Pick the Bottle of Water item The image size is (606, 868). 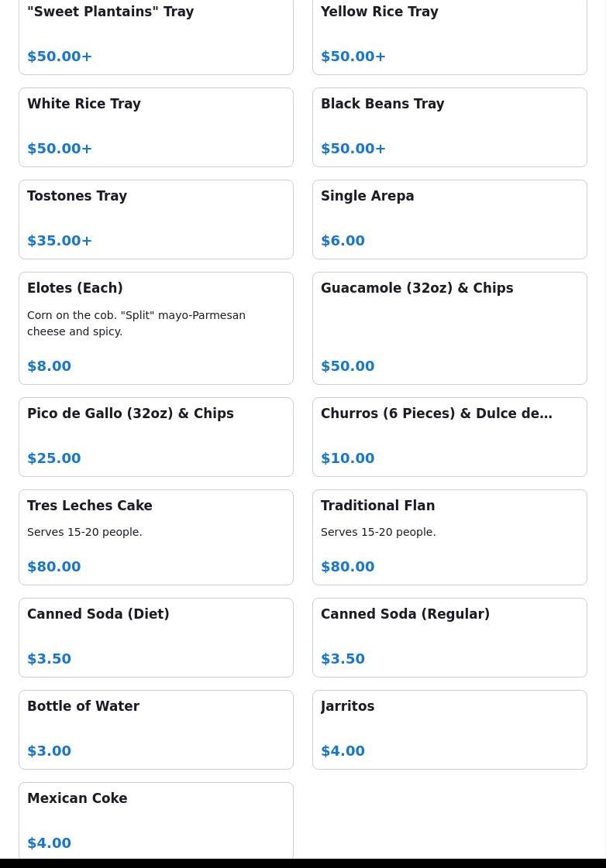tap(156, 729)
